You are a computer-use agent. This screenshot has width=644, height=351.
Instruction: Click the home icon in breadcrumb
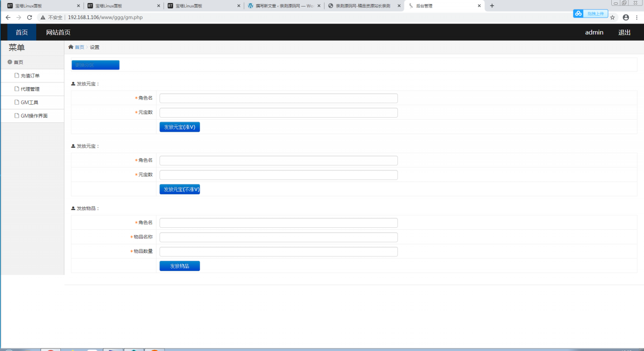pos(71,47)
